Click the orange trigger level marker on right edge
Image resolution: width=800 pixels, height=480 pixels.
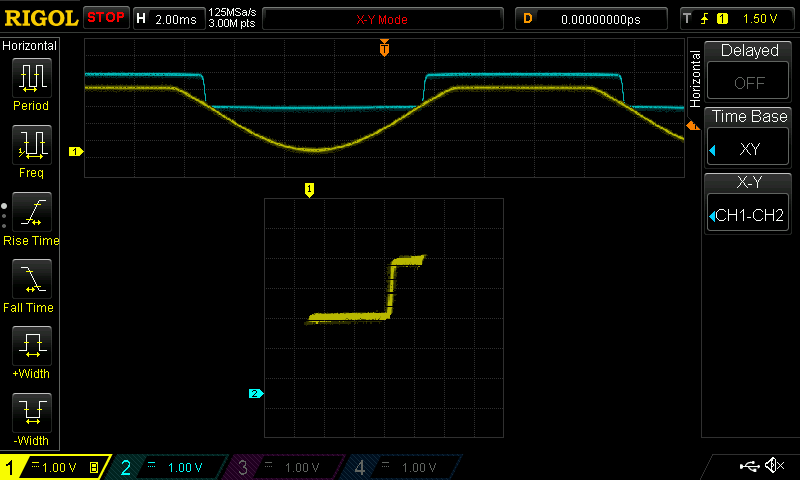tap(693, 125)
